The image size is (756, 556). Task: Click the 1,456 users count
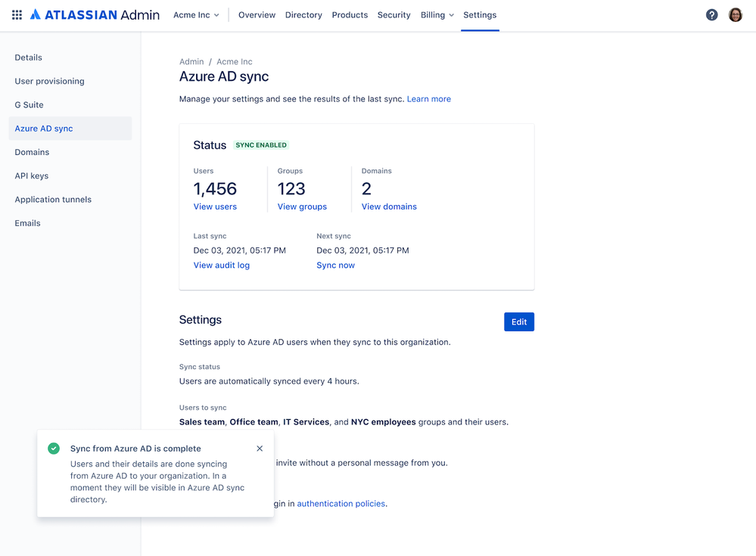point(215,189)
